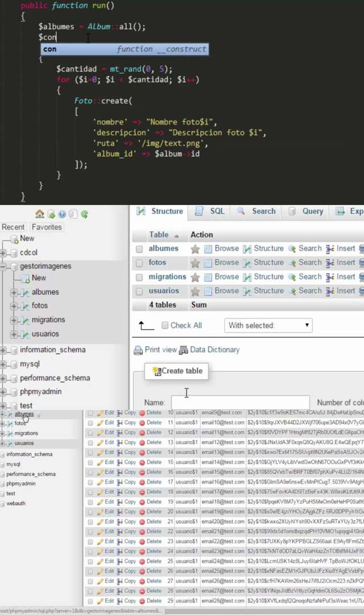Select the fotos table checkbox
The image size is (364, 615).
click(x=139, y=263)
